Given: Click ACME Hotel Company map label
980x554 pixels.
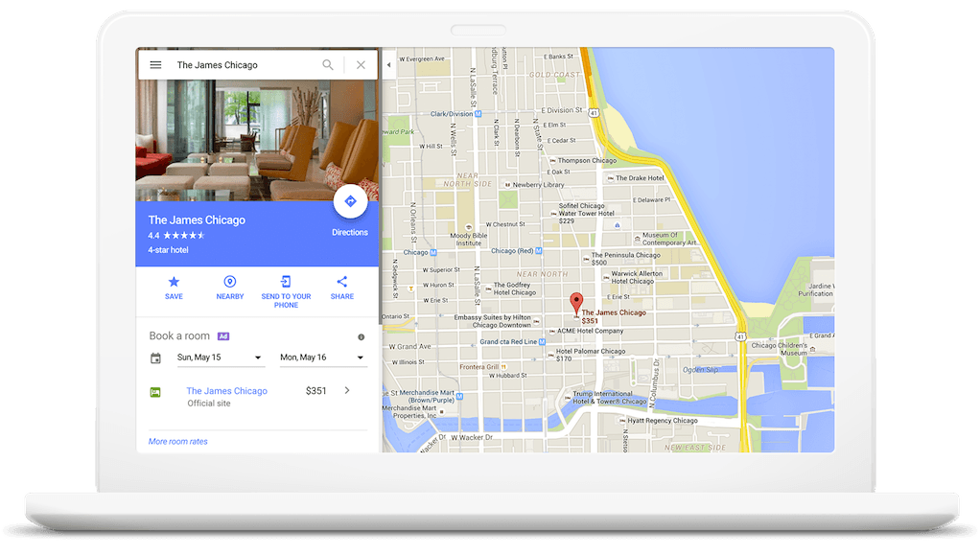Looking at the screenshot, I should (590, 331).
